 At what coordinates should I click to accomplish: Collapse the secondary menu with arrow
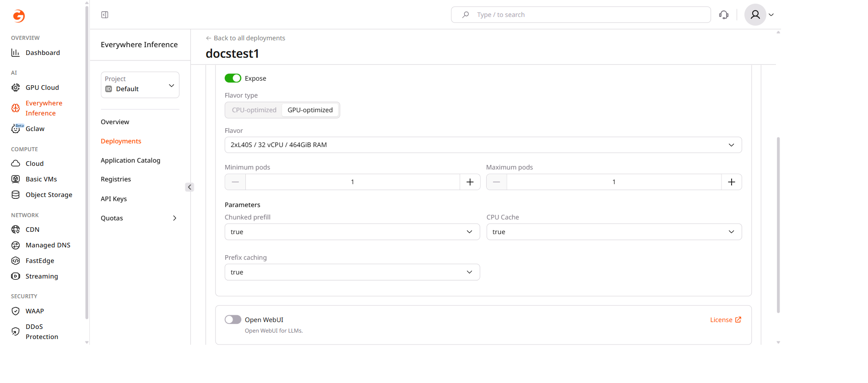pyautogui.click(x=190, y=187)
